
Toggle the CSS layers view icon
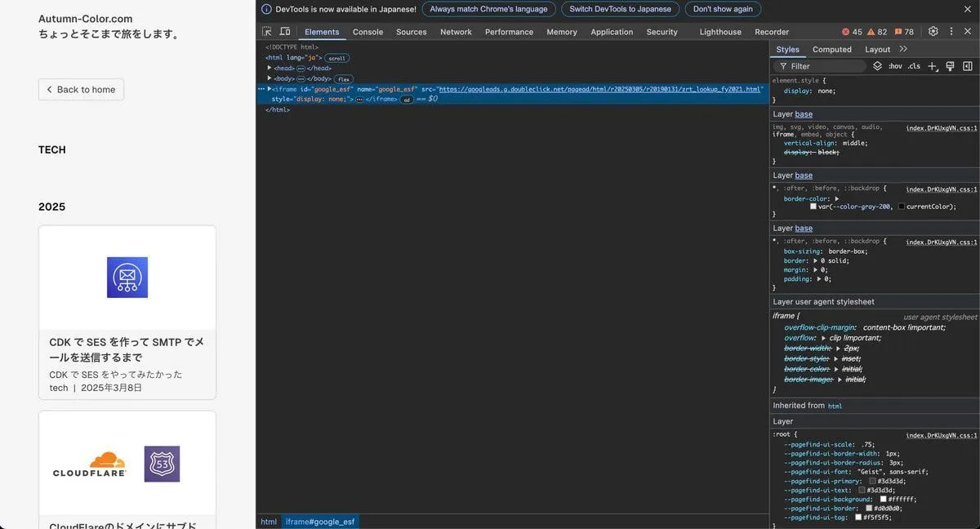tap(877, 66)
